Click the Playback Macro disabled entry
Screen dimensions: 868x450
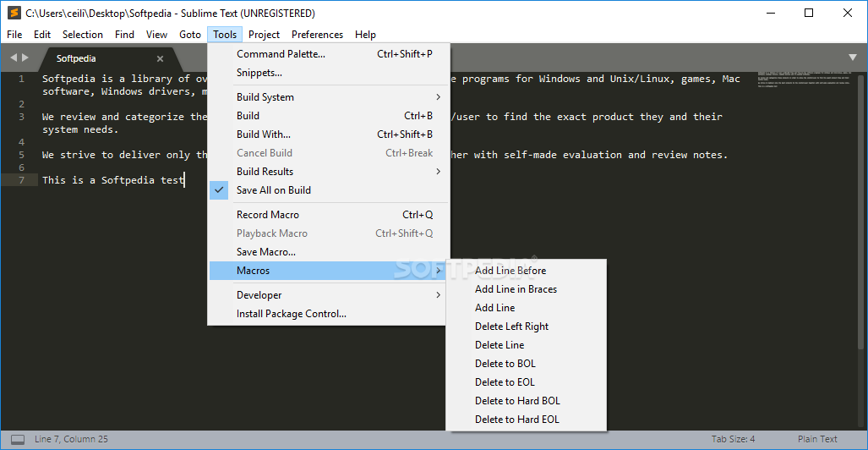tap(329, 233)
